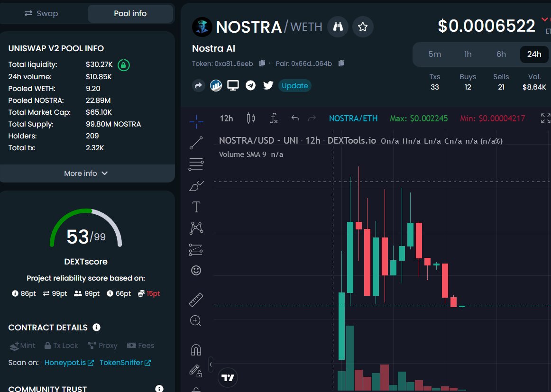This screenshot has width=551, height=392.
Task: Click the $0.0006522 price display
Action: point(487,26)
